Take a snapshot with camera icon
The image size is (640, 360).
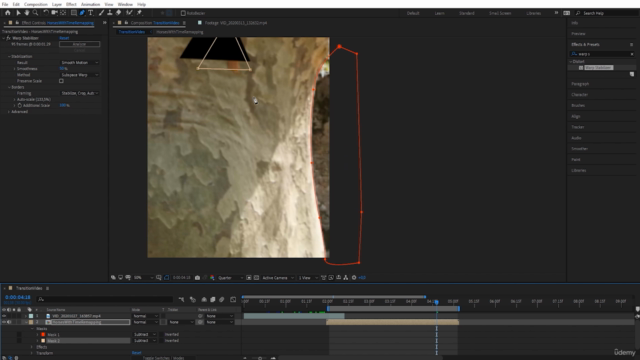point(198,278)
